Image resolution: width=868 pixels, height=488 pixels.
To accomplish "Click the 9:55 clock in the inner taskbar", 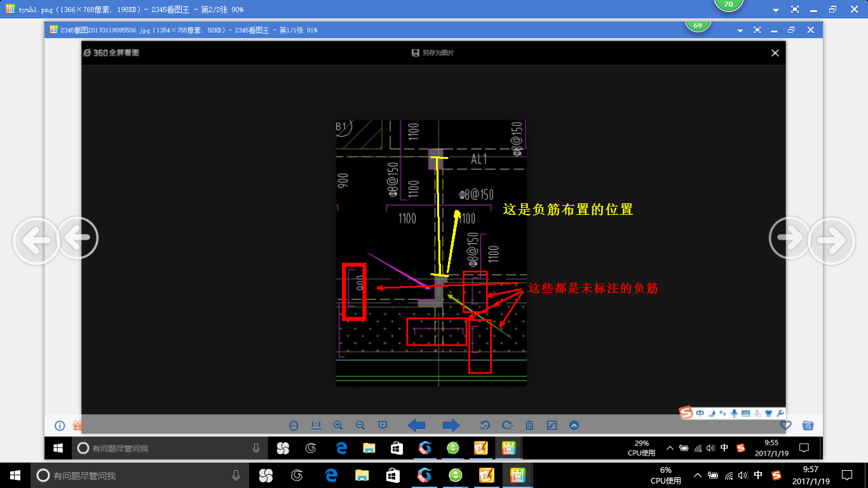I will (771, 448).
